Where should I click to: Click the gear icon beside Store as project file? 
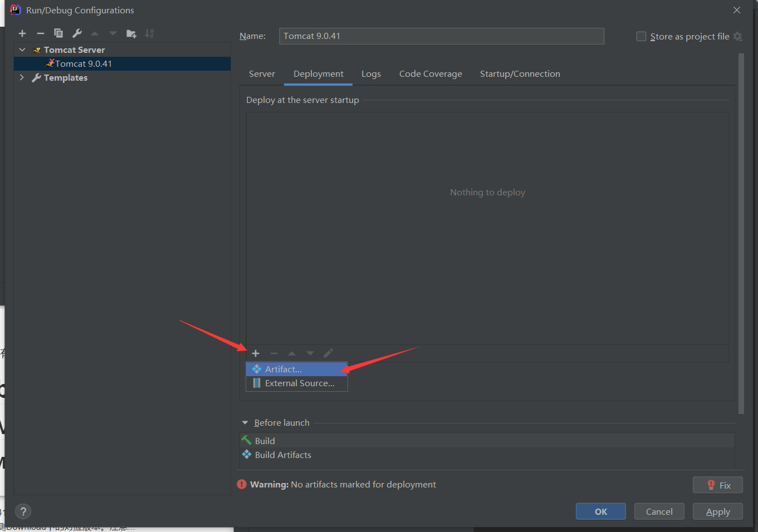[738, 36]
